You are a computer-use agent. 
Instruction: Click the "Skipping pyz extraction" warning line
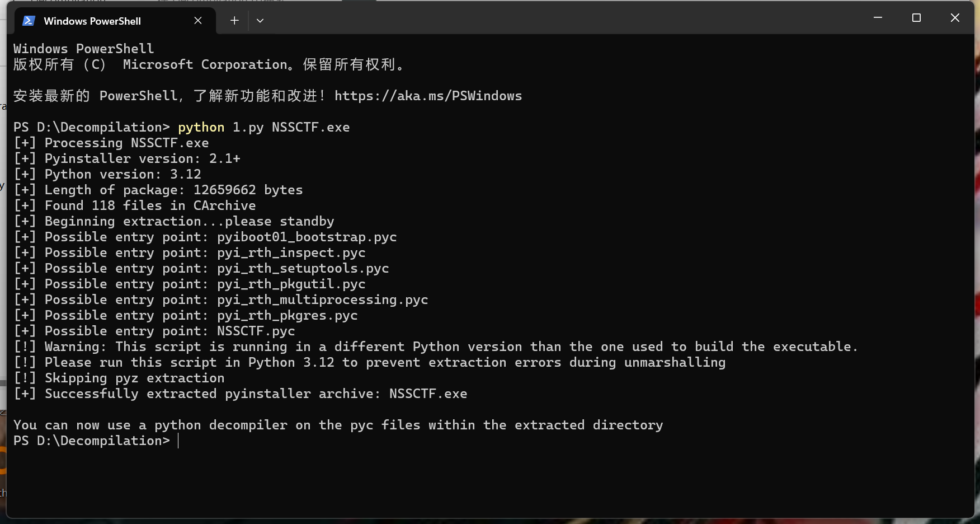tap(134, 378)
